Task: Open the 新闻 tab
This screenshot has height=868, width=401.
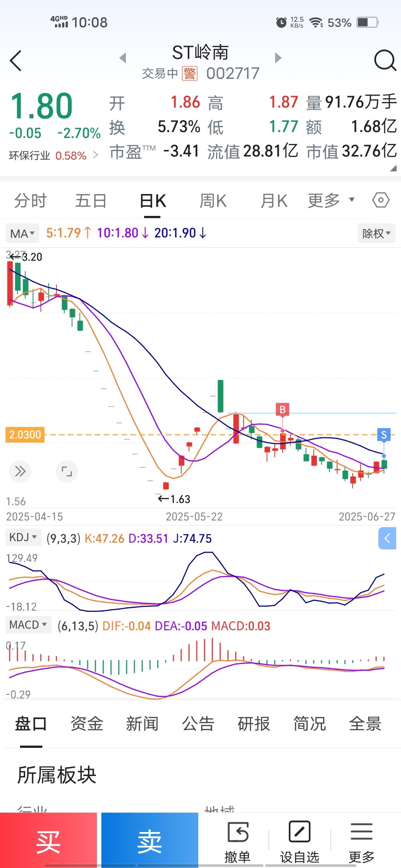Action: click(x=142, y=724)
